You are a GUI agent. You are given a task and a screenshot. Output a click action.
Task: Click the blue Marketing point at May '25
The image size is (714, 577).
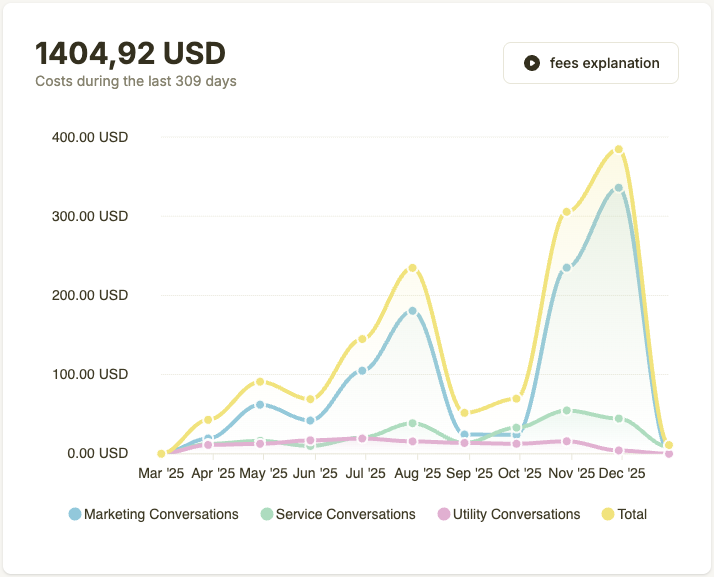click(x=260, y=405)
